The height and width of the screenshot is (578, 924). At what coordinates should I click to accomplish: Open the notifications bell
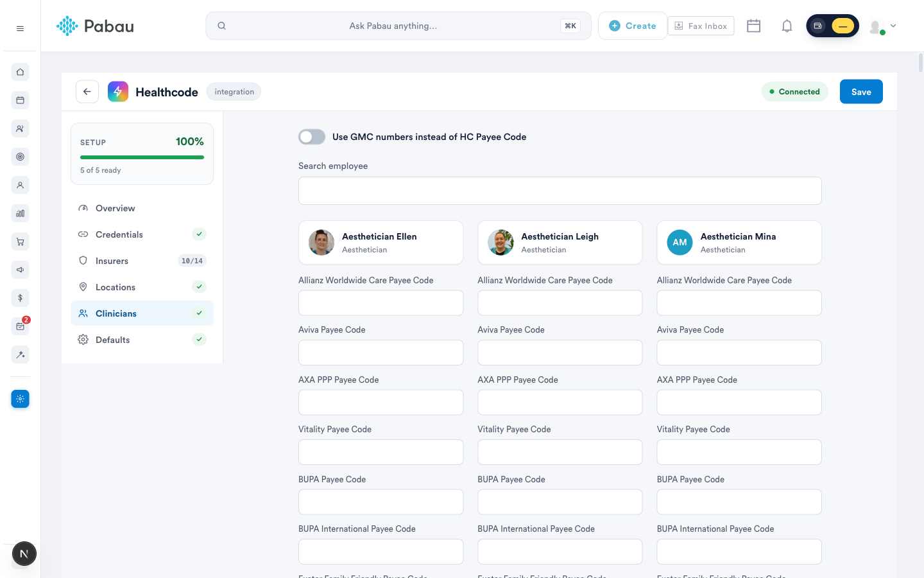tap(787, 26)
